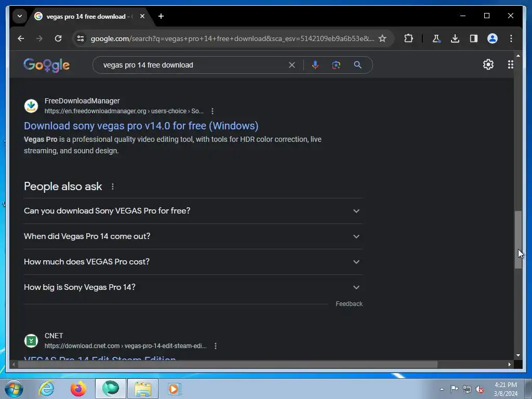Open the Windows Start menu
Viewport: 532px width, 399px height.
tap(14, 389)
